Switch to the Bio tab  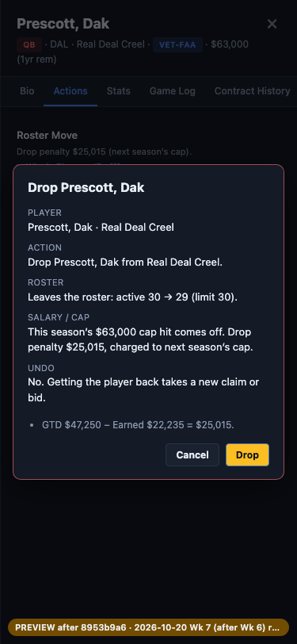point(27,90)
